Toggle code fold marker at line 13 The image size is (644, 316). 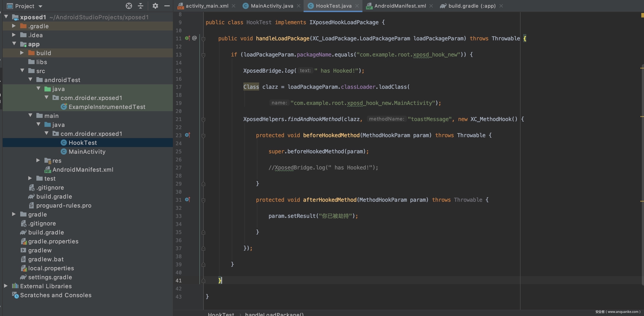pyautogui.click(x=203, y=55)
